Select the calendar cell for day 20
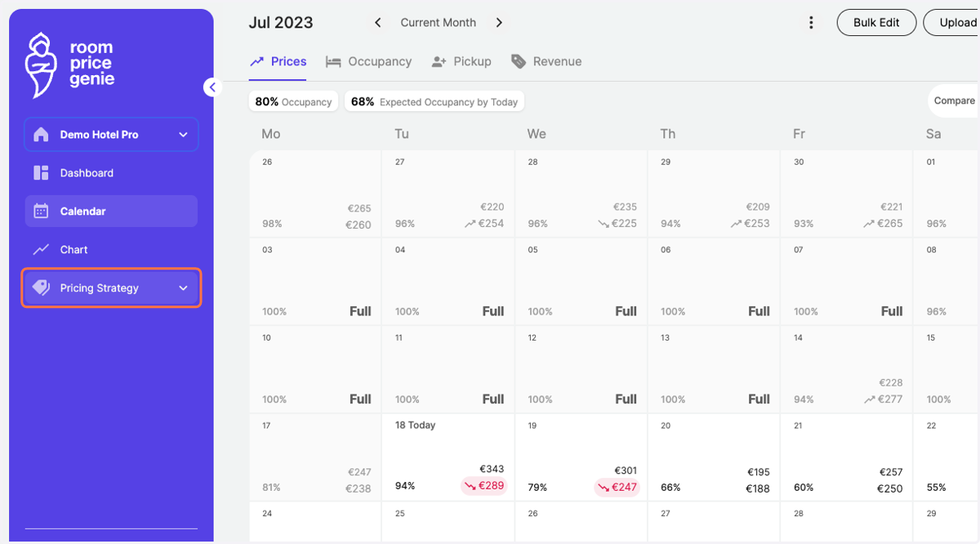This screenshot has width=980, height=544. coord(714,457)
